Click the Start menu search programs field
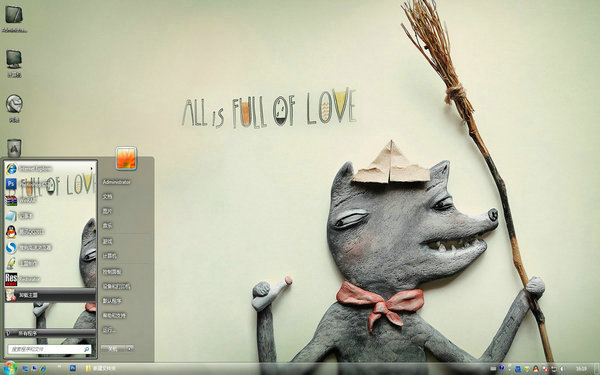 [50, 349]
